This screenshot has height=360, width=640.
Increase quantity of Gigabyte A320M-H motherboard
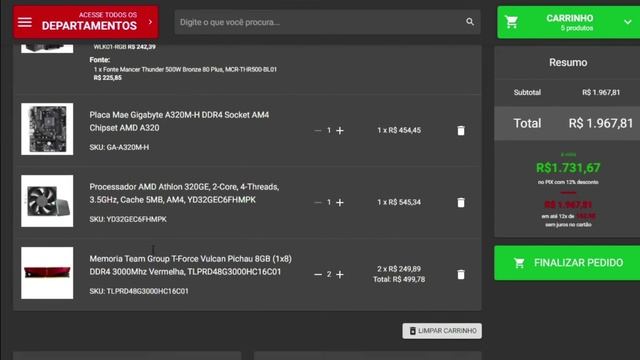[340, 131]
